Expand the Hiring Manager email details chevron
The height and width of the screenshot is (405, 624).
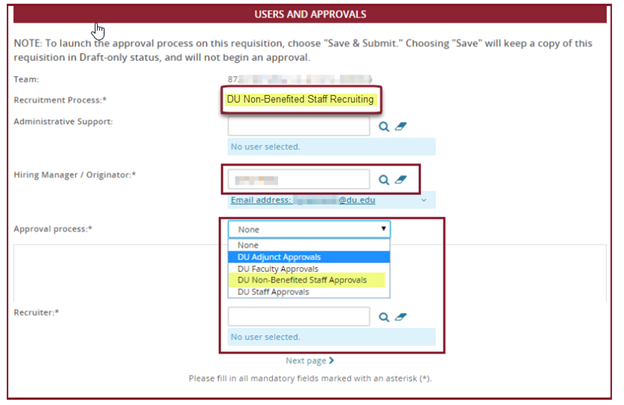coord(425,200)
